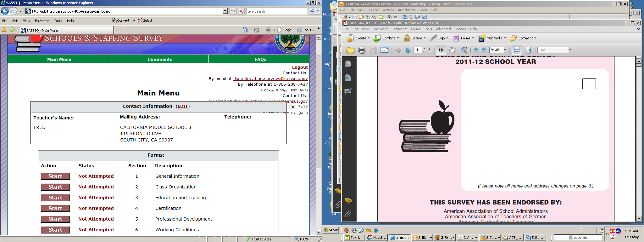Choose the Marquee Zoom tool in Acrobat
Viewport: 644px width, 242px height.
click(464, 50)
